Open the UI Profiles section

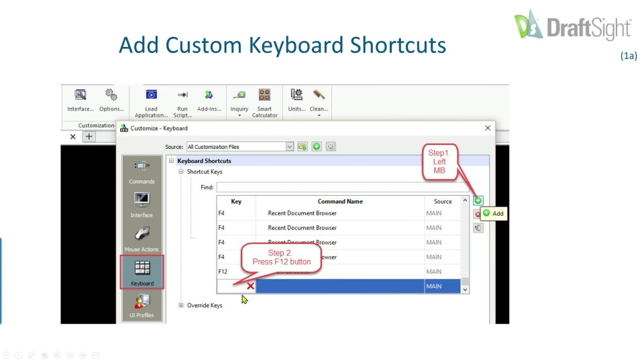click(142, 306)
